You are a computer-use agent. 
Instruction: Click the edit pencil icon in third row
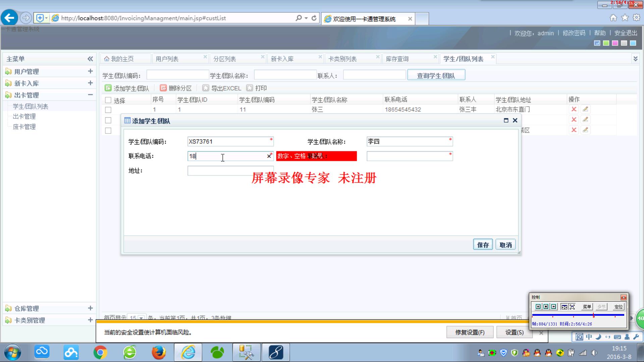tap(585, 130)
